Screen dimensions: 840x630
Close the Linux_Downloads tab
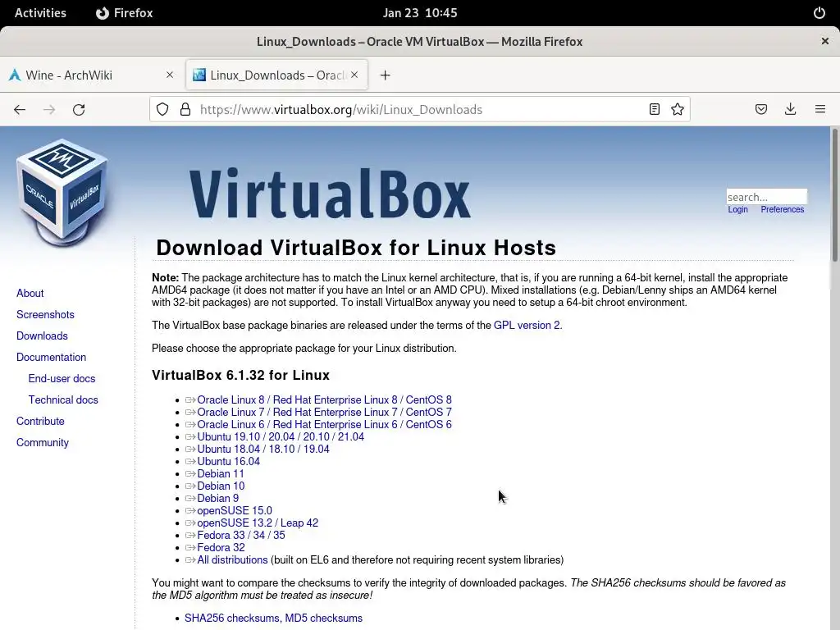coord(354,75)
